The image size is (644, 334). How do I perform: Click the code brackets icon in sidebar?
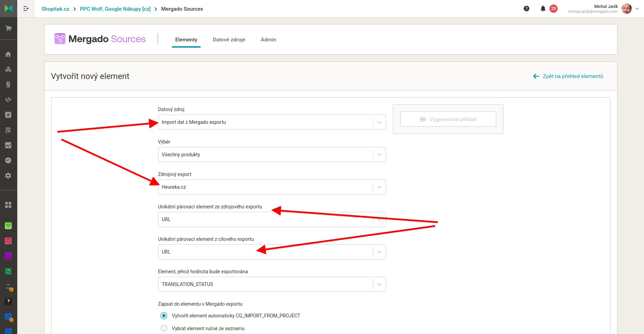coord(8,100)
